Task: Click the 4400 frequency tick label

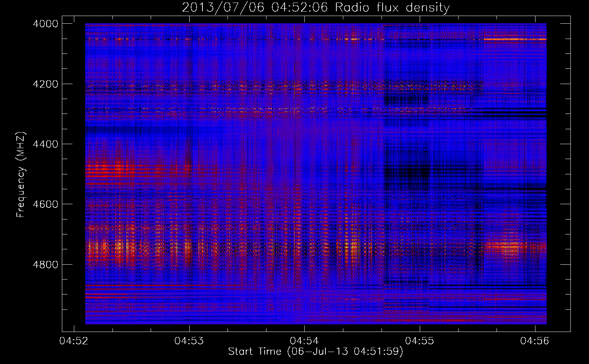Action: pos(46,144)
